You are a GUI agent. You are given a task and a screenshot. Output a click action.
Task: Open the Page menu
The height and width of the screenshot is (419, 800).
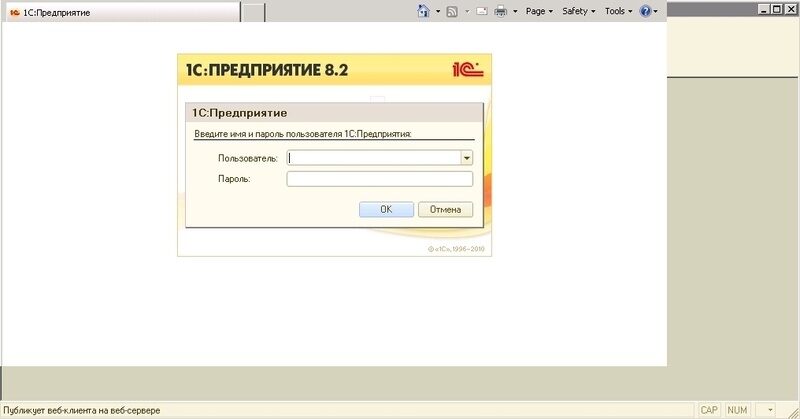tap(539, 11)
